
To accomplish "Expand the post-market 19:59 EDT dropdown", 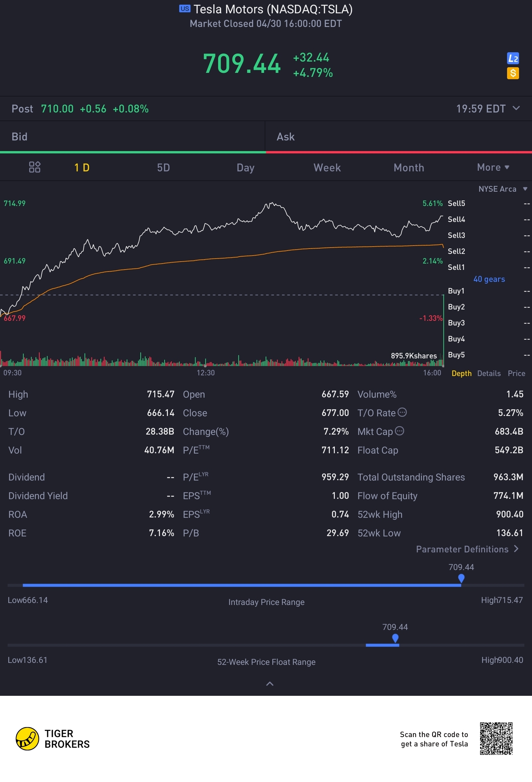I will click(x=488, y=109).
